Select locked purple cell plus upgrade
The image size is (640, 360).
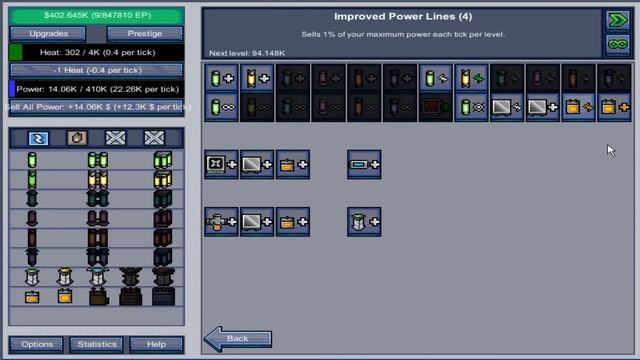(x=328, y=78)
